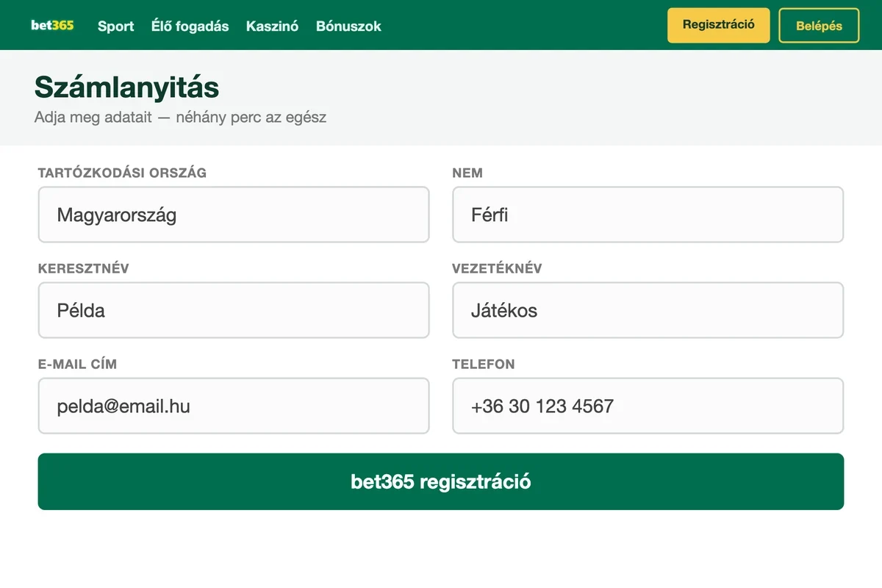Click the TARTÓZKODÁSI ORSZÁG label

(x=122, y=173)
